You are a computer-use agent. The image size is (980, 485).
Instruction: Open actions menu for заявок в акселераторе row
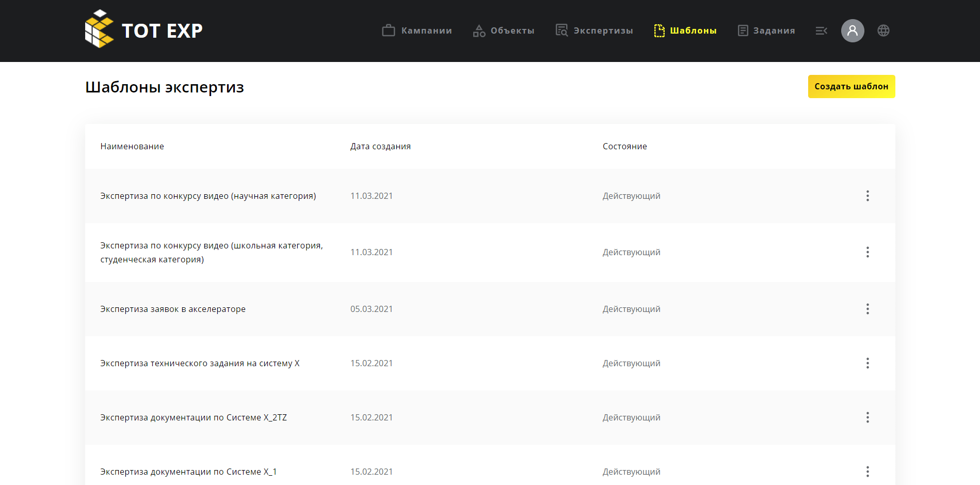coord(867,309)
